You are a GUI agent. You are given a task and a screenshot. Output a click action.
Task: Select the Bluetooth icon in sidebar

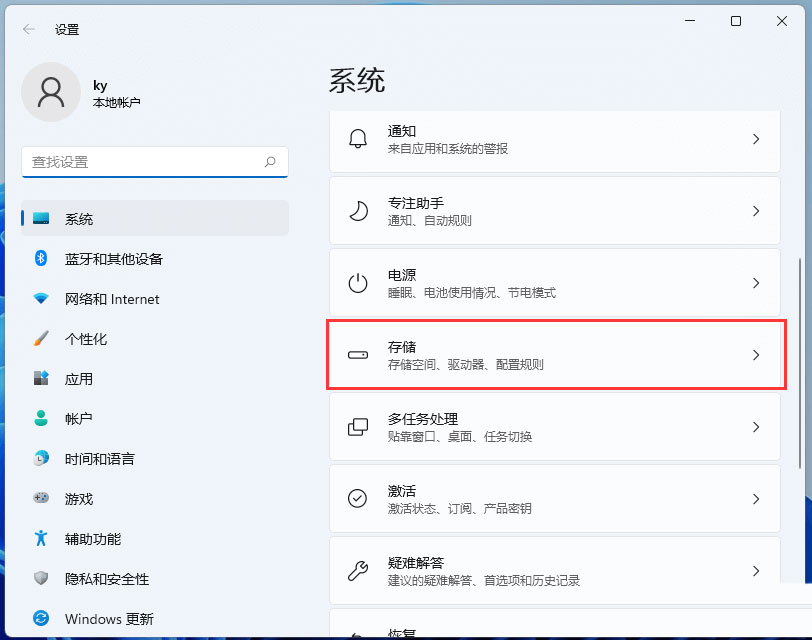(x=40, y=258)
